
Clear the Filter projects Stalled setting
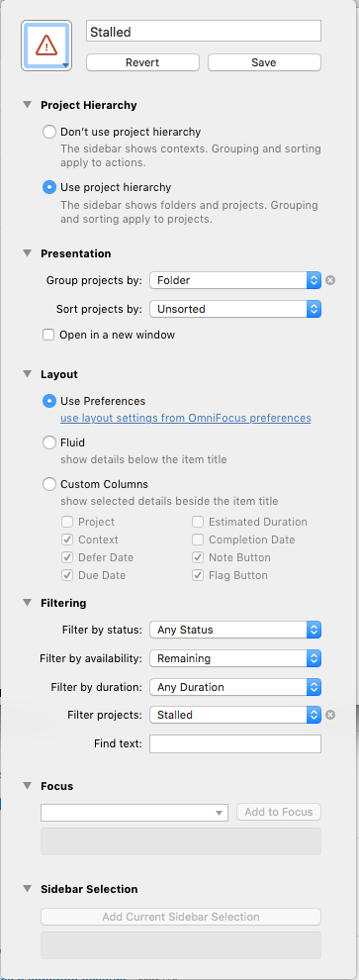point(330,715)
